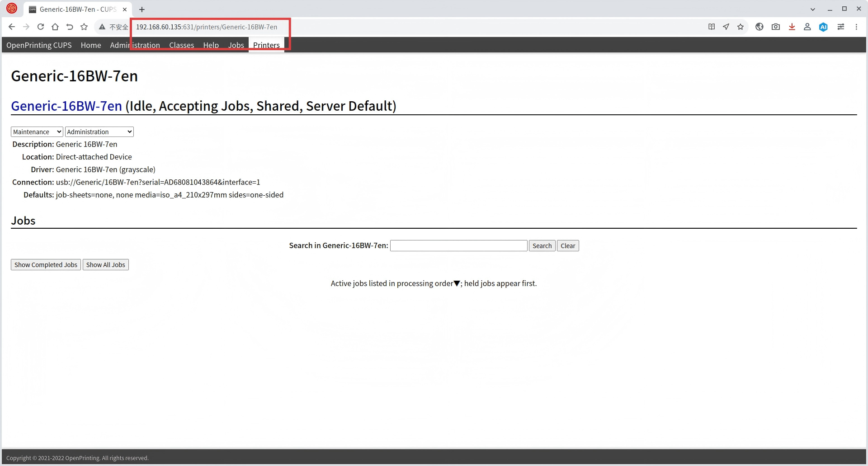Open the Jobs navigation item
868x466 pixels.
click(236, 45)
